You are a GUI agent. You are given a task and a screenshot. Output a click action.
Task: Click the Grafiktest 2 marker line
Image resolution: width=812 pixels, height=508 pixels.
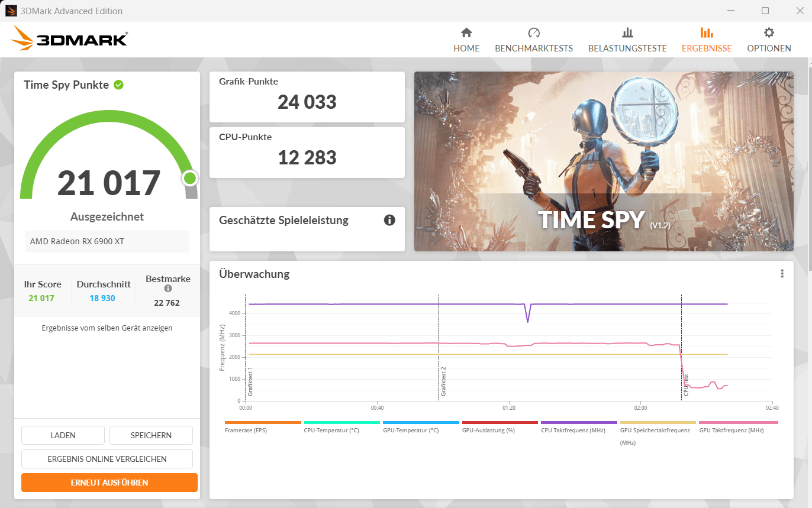(439, 347)
